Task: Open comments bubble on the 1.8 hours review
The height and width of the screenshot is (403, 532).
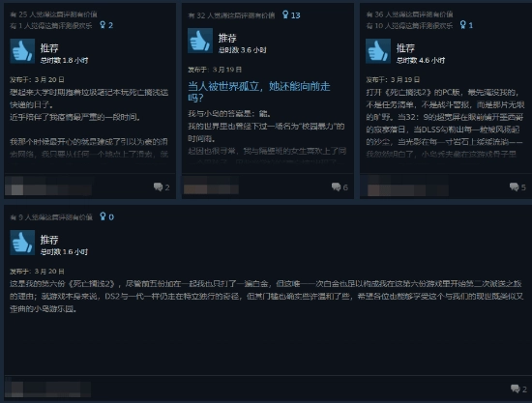Action: click(158, 187)
